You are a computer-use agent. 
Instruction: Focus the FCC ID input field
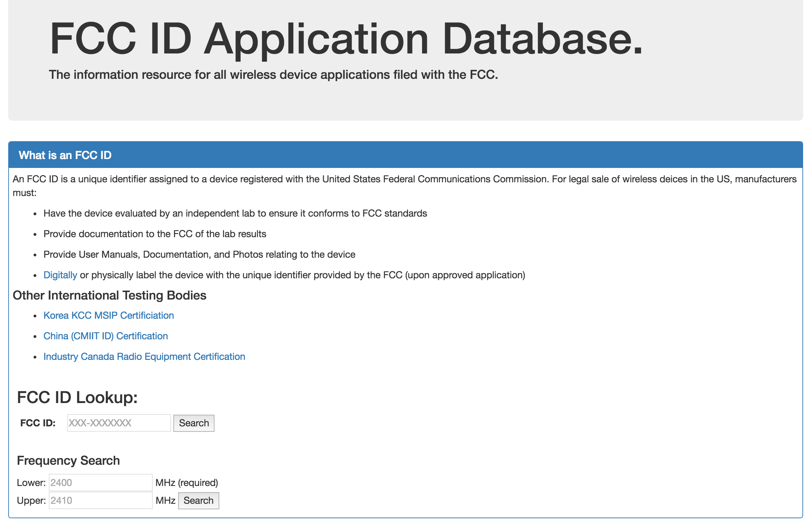tap(119, 423)
